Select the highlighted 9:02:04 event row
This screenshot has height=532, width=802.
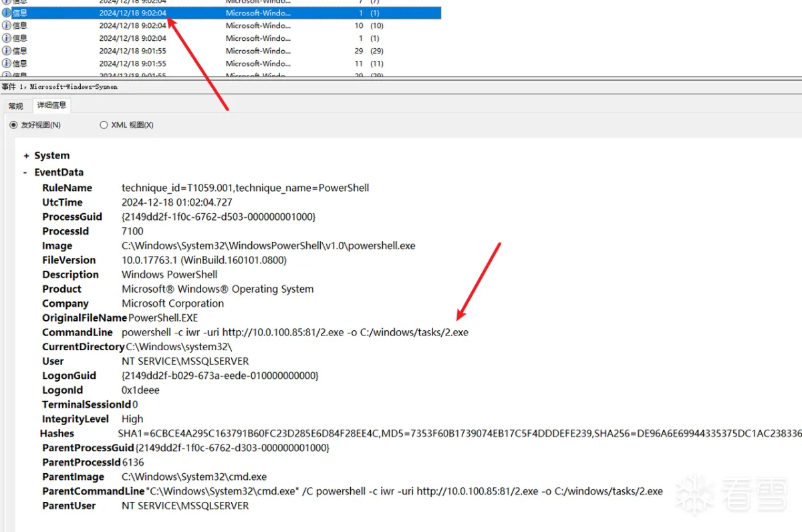pos(221,13)
